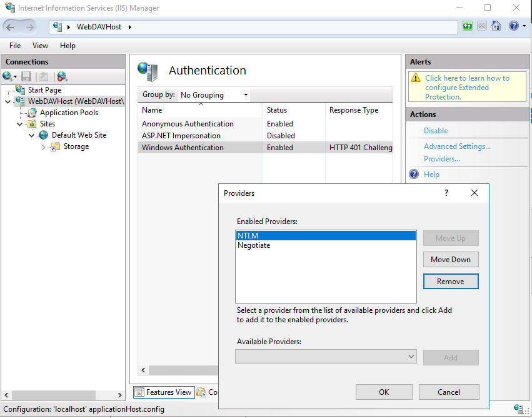The height and width of the screenshot is (418, 532).
Task: Open the File menu
Action: click(15, 46)
